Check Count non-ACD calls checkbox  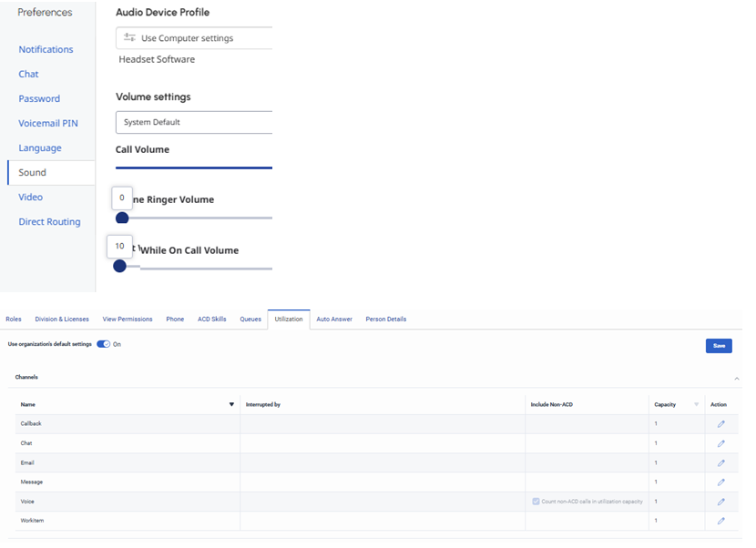pos(536,502)
